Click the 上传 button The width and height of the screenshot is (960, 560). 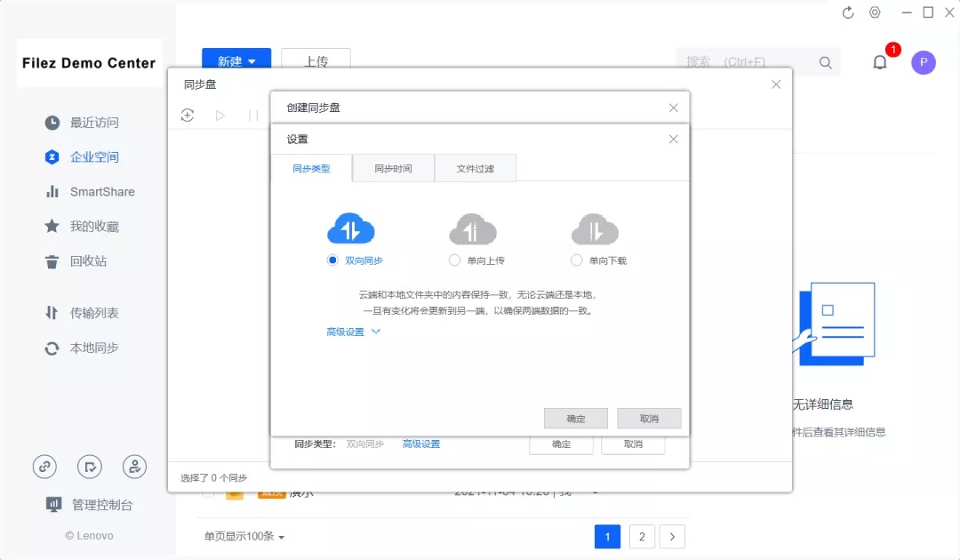316,60
